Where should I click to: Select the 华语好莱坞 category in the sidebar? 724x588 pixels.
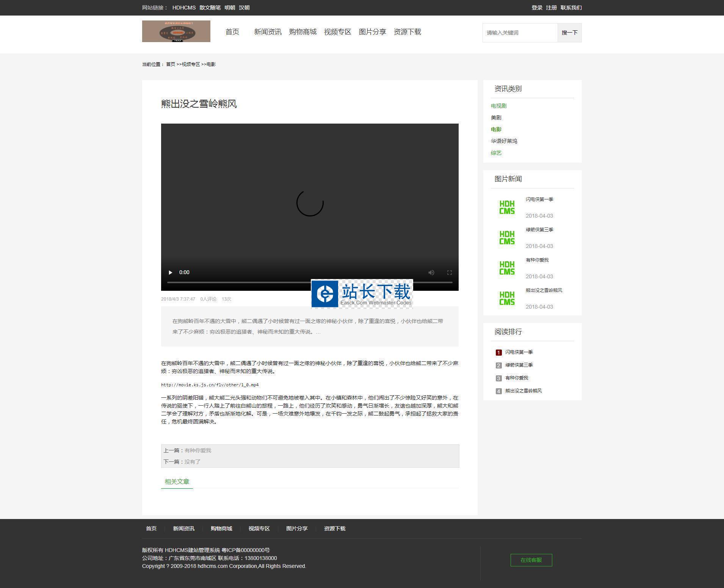tap(504, 141)
